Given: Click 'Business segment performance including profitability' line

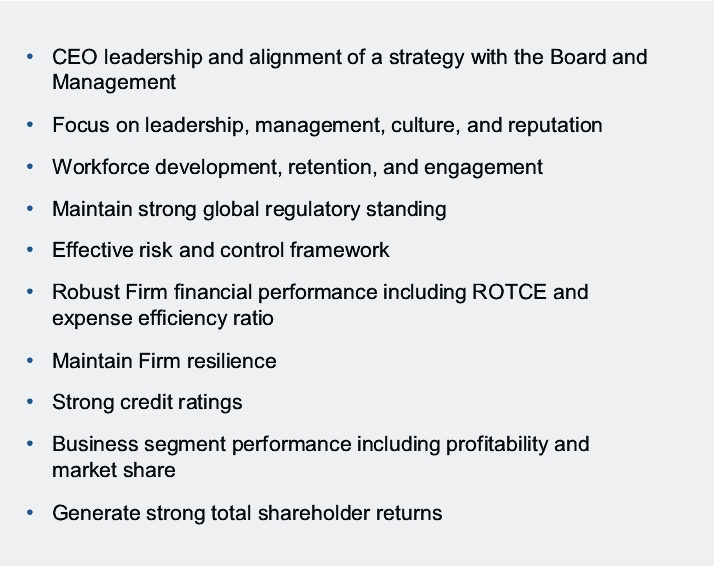Looking at the screenshot, I should click(320, 443).
